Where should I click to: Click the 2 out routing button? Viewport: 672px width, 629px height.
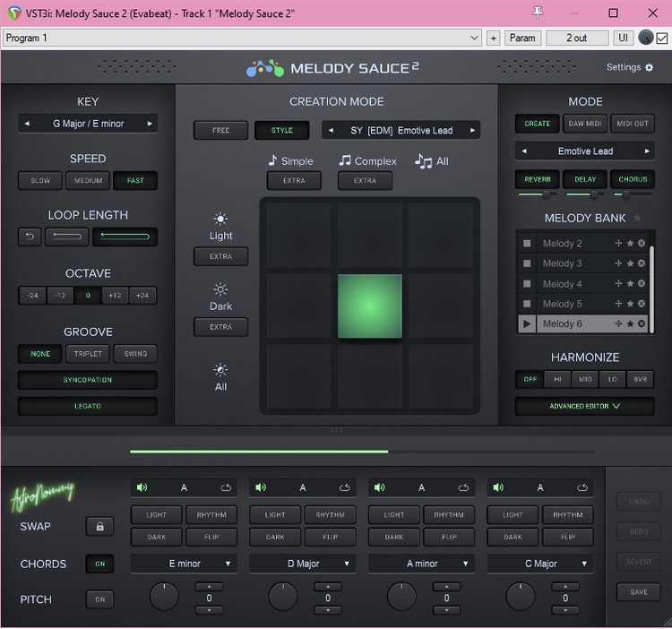coord(577,39)
